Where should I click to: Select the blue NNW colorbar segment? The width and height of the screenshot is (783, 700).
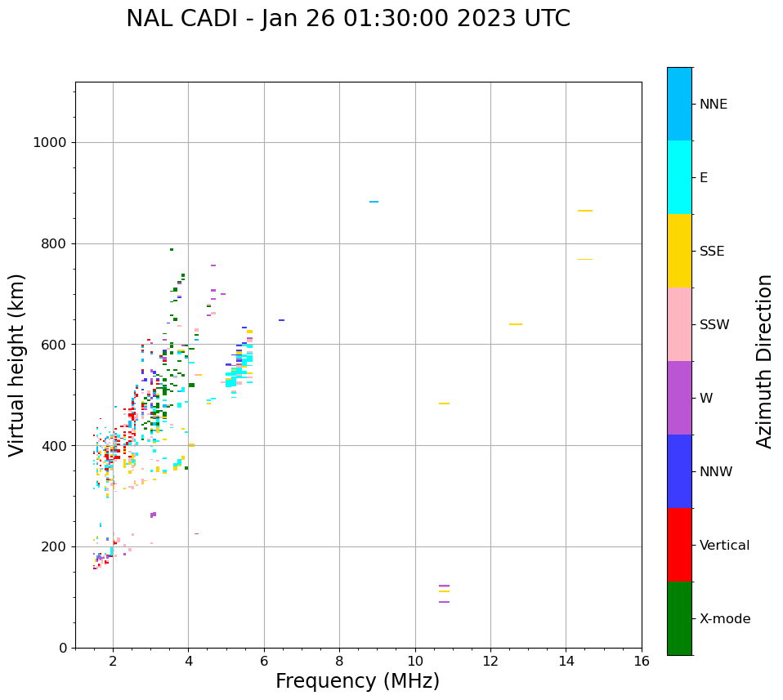[679, 471]
